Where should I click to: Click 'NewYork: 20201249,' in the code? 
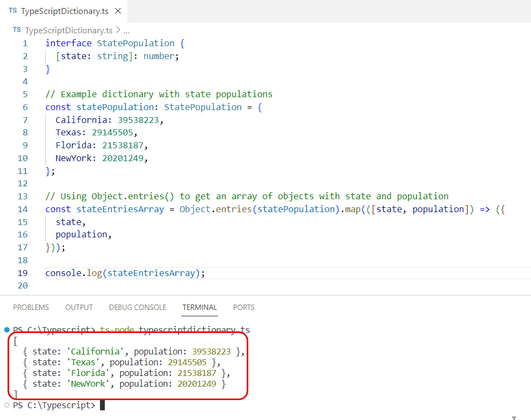102,158
